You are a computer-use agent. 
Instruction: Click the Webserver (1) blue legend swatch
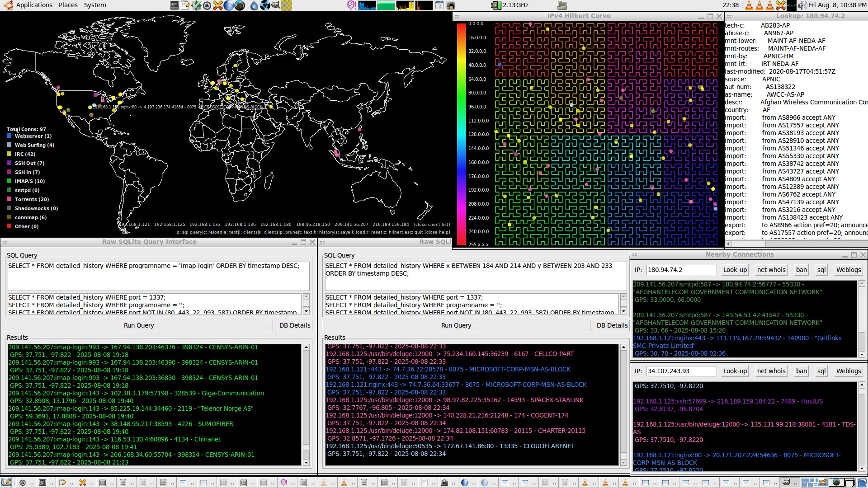9,136
